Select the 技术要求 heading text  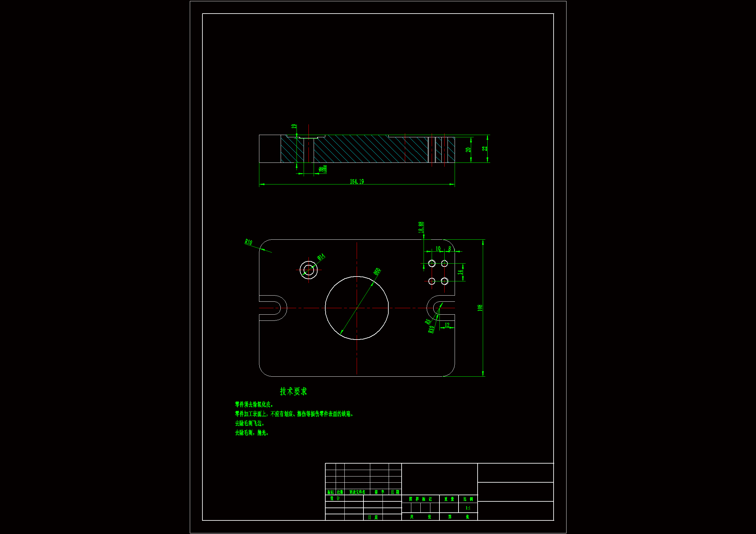pyautogui.click(x=293, y=391)
